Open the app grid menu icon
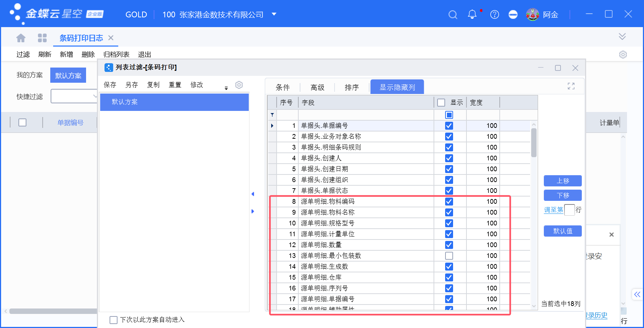Viewport: 644px width, 328px height. [42, 38]
